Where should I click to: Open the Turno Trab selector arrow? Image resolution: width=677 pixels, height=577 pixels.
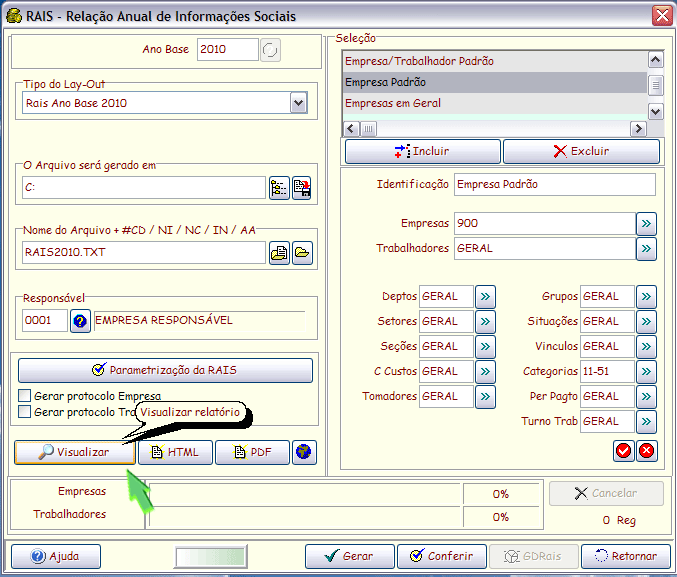646,422
